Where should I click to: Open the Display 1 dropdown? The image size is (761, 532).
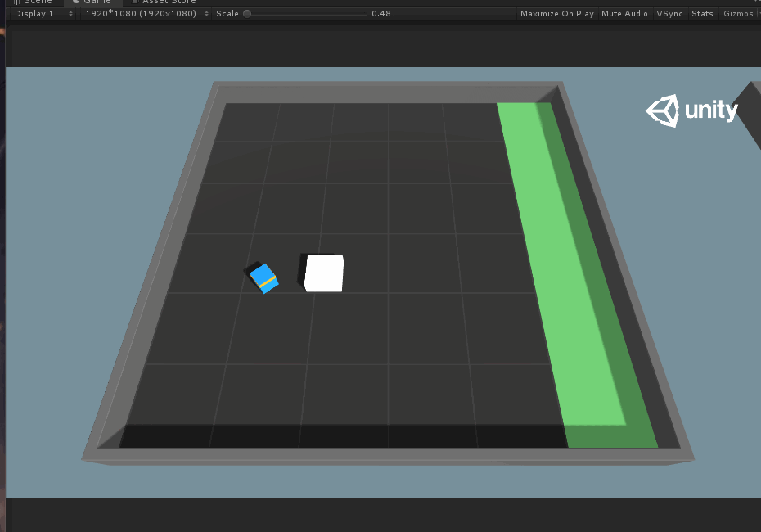click(43, 14)
